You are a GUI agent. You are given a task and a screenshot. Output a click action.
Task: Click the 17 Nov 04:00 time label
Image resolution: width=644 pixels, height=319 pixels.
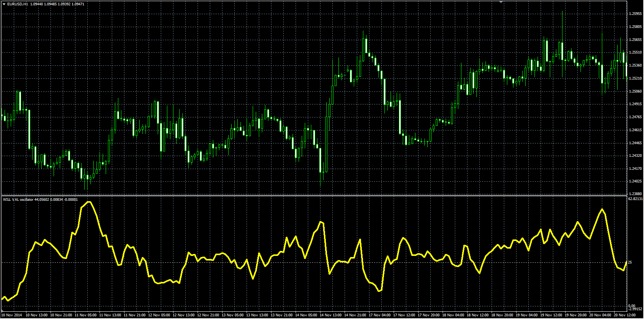pos(380,315)
